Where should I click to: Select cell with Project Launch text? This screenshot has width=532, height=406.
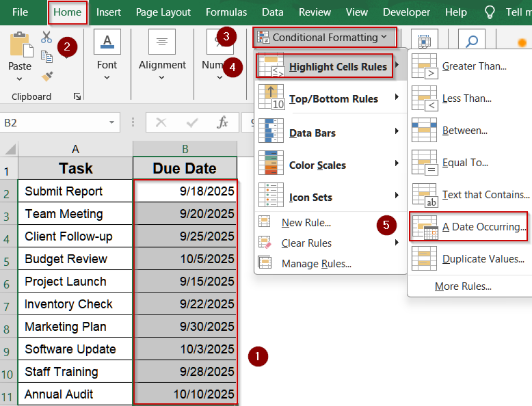(x=75, y=281)
